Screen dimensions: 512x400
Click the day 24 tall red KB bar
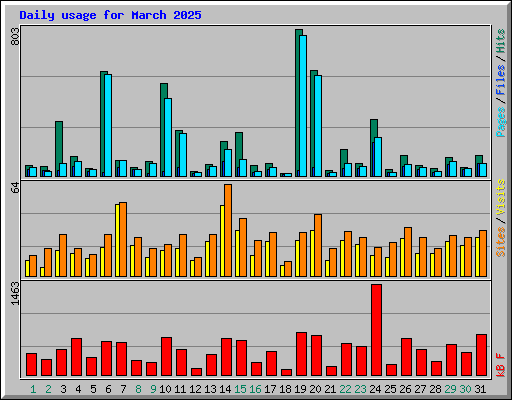[x=377, y=330]
